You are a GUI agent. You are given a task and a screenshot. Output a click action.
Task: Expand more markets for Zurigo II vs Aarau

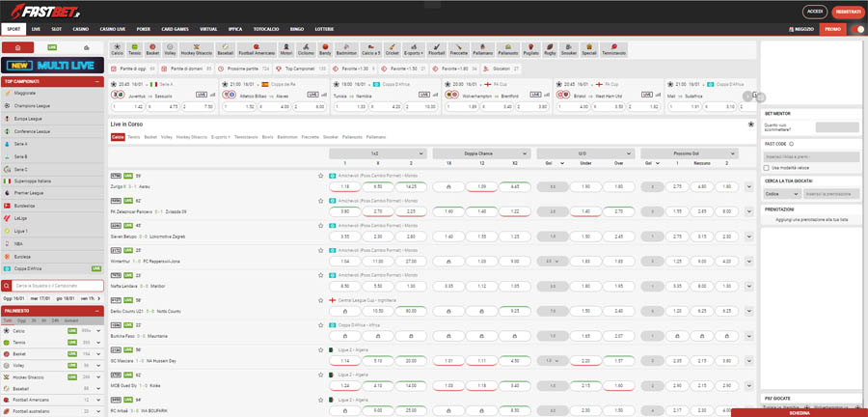749,186
